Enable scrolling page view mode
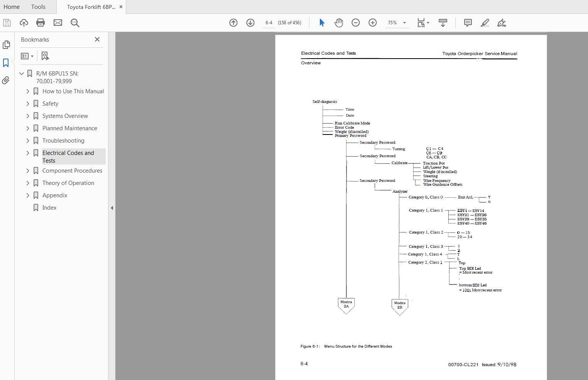588x380 pixels. point(443,22)
